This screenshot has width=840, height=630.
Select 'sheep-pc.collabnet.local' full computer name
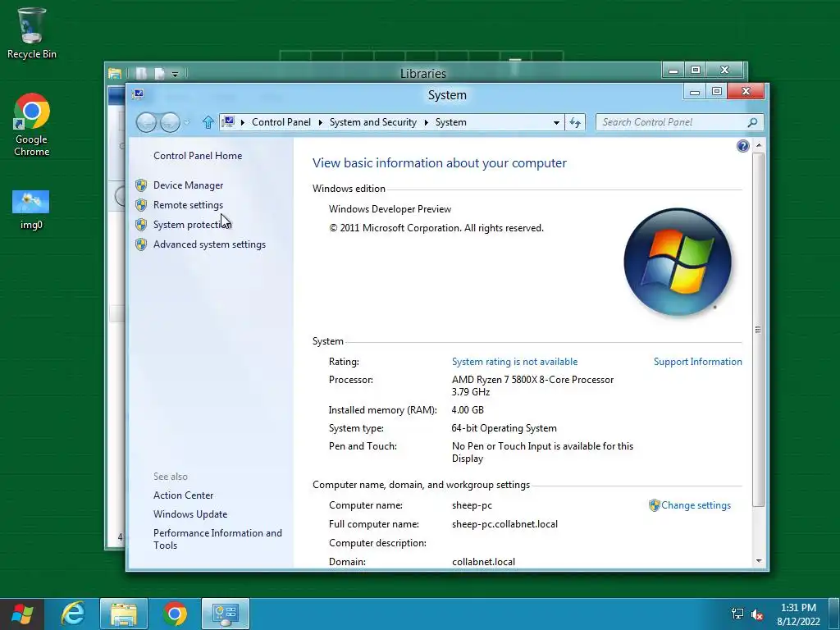coord(504,524)
